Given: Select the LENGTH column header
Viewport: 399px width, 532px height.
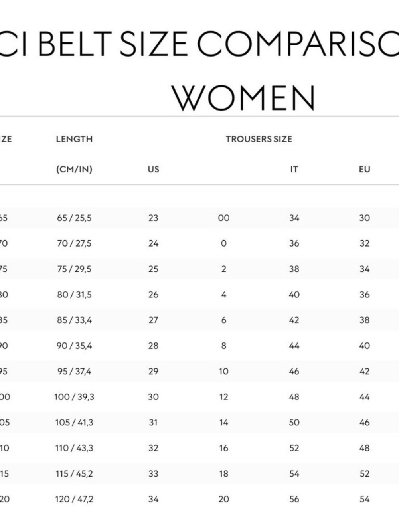Looking at the screenshot, I should click(x=74, y=139).
